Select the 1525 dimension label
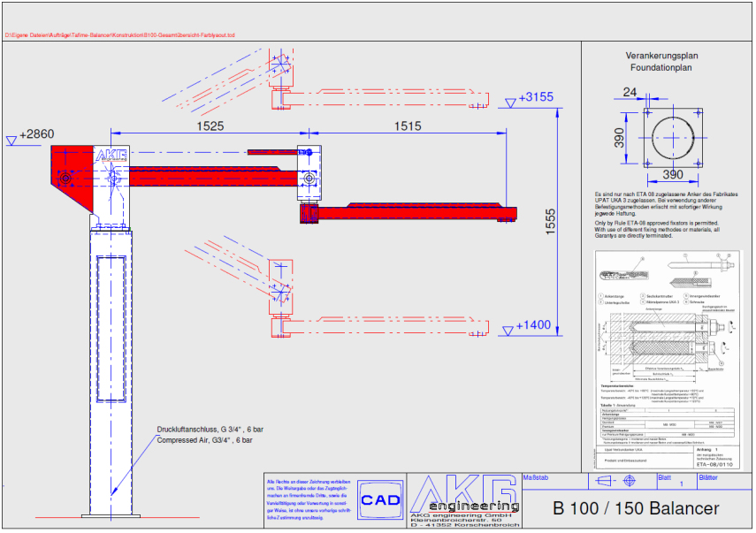 (209, 127)
